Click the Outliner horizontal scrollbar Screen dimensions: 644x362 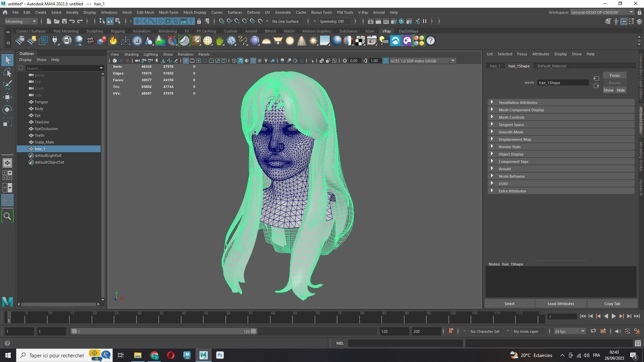[59, 304]
